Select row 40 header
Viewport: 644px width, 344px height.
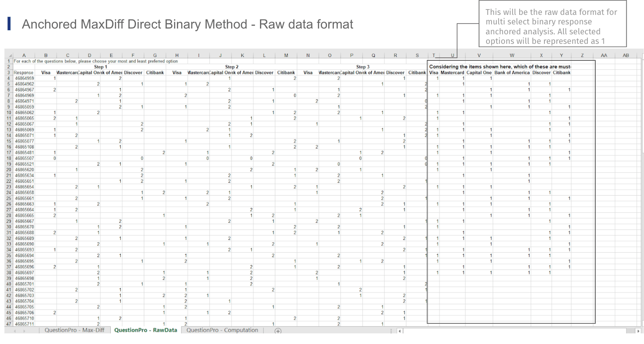[9, 284]
